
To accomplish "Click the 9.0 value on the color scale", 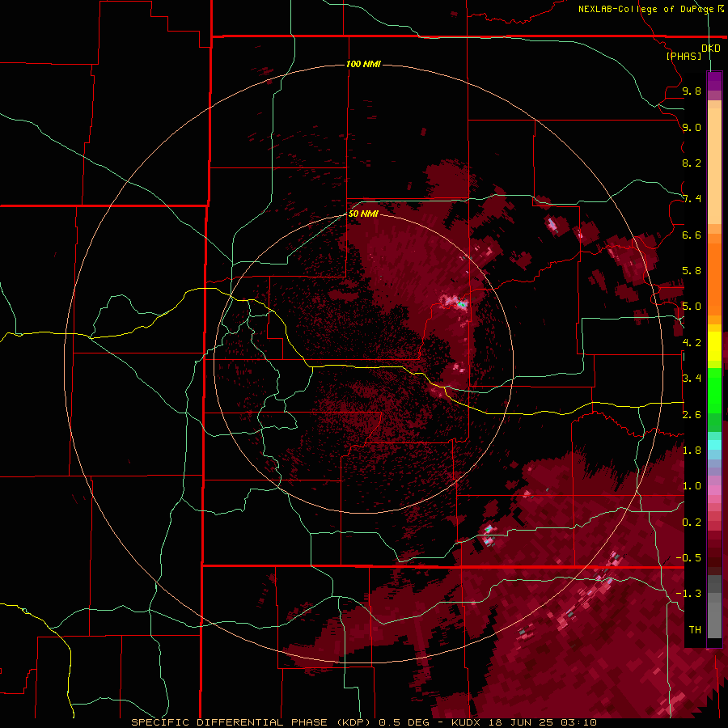I will pyautogui.click(x=692, y=127).
